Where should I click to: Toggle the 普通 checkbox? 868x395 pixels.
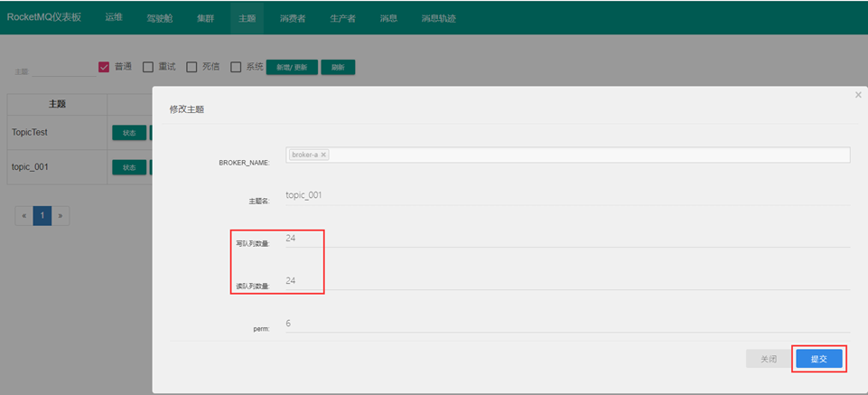coord(104,67)
